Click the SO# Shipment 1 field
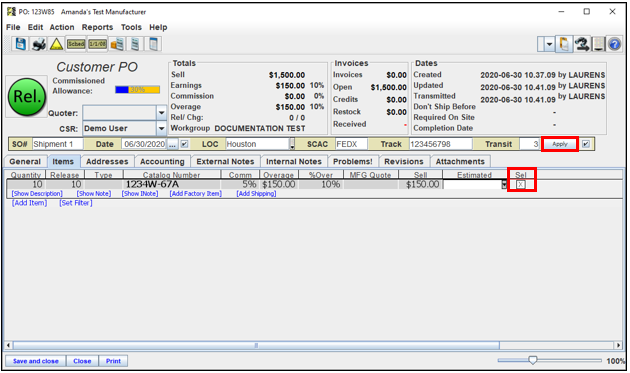The width and height of the screenshot is (630, 373). [x=57, y=144]
